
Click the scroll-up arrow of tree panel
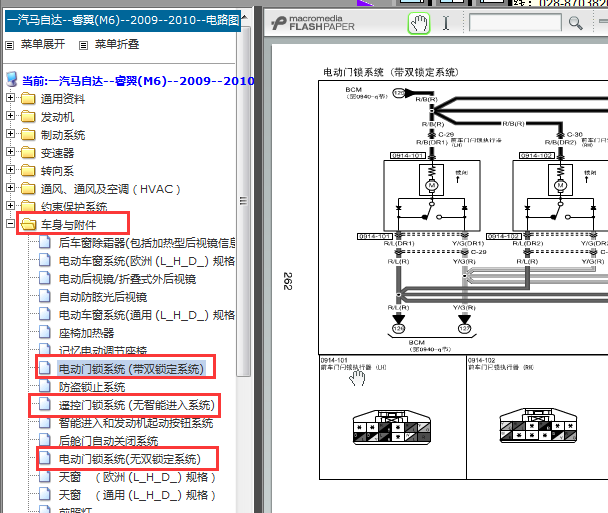tap(244, 16)
